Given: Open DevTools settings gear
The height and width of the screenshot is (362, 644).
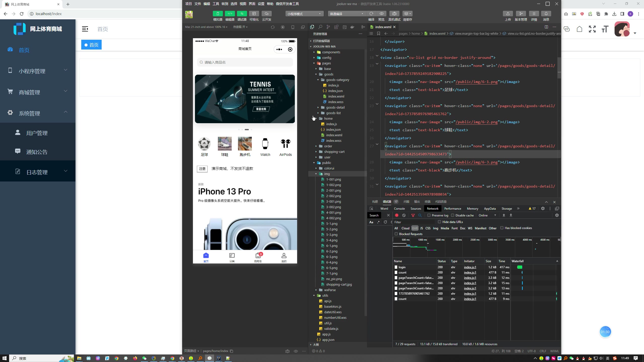Looking at the screenshot, I should pos(543,208).
